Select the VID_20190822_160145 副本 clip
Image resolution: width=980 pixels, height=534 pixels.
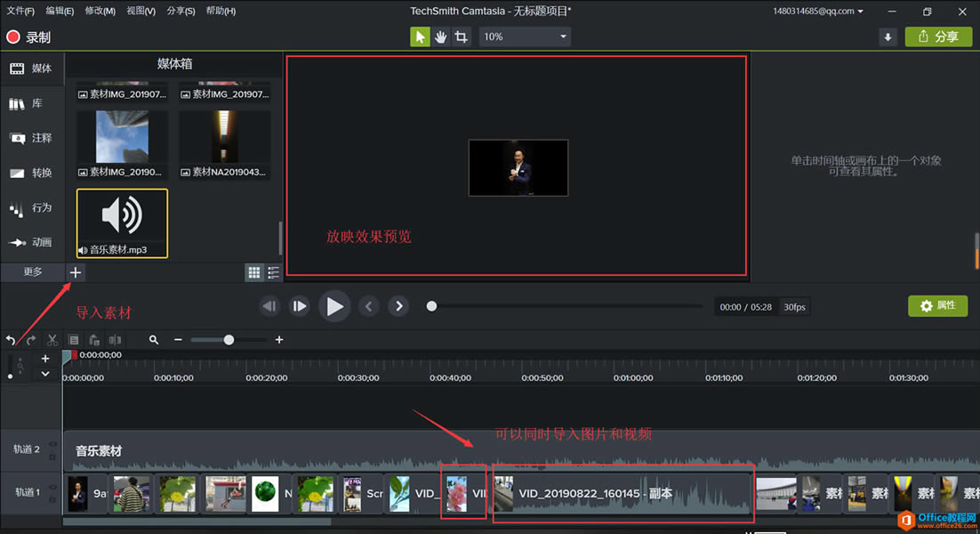coord(622,493)
